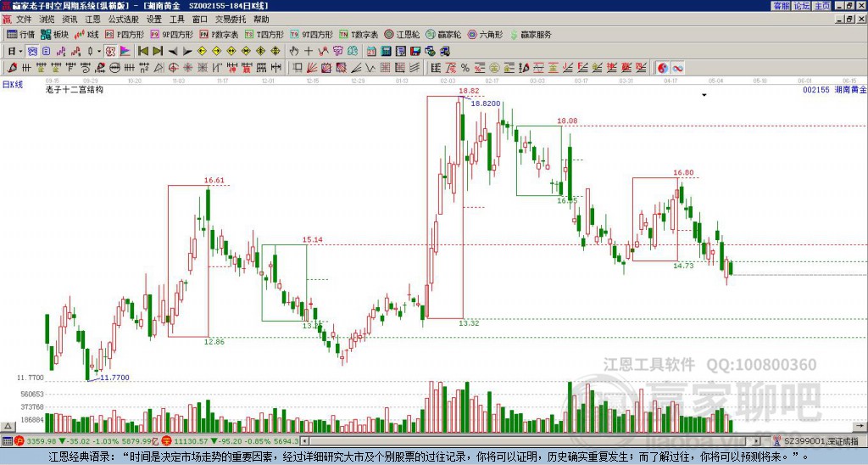Viewport: 868px width, 465px height.
Task: Open the 江恩轮 Gann wheel
Action: [402, 34]
